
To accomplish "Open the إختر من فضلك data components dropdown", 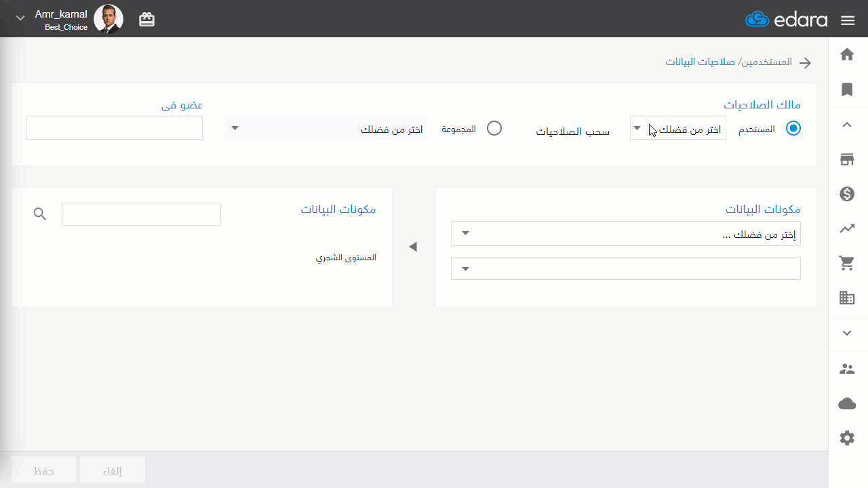I will click(626, 234).
